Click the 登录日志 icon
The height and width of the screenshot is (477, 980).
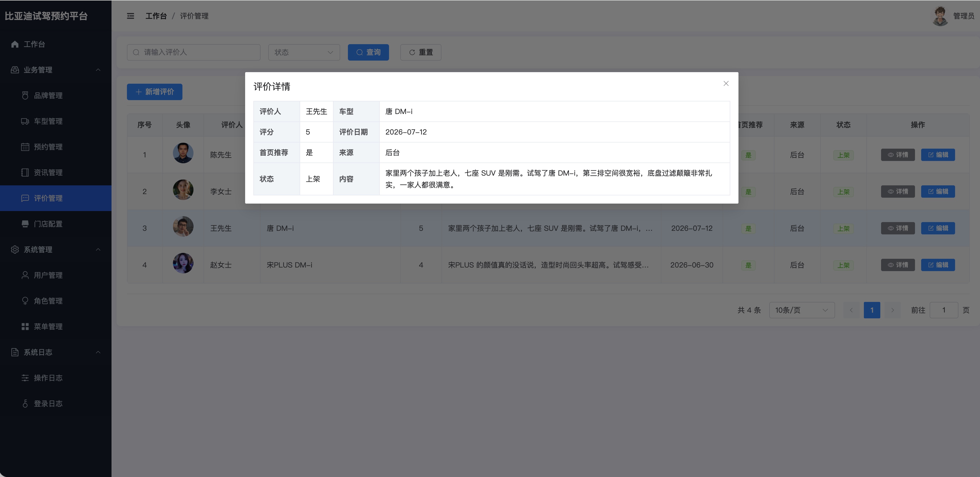pos(25,403)
